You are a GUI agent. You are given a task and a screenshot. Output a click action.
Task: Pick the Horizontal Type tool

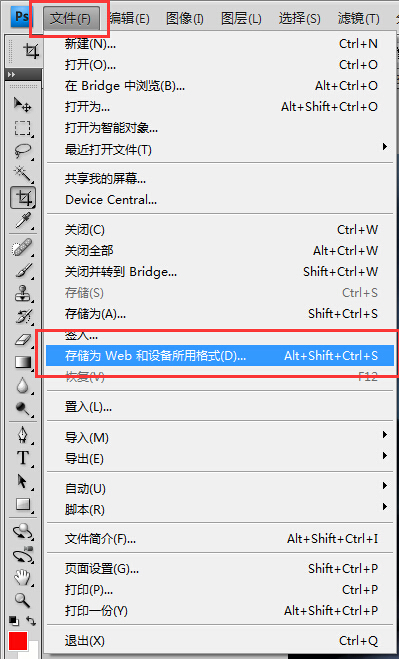(x=23, y=457)
